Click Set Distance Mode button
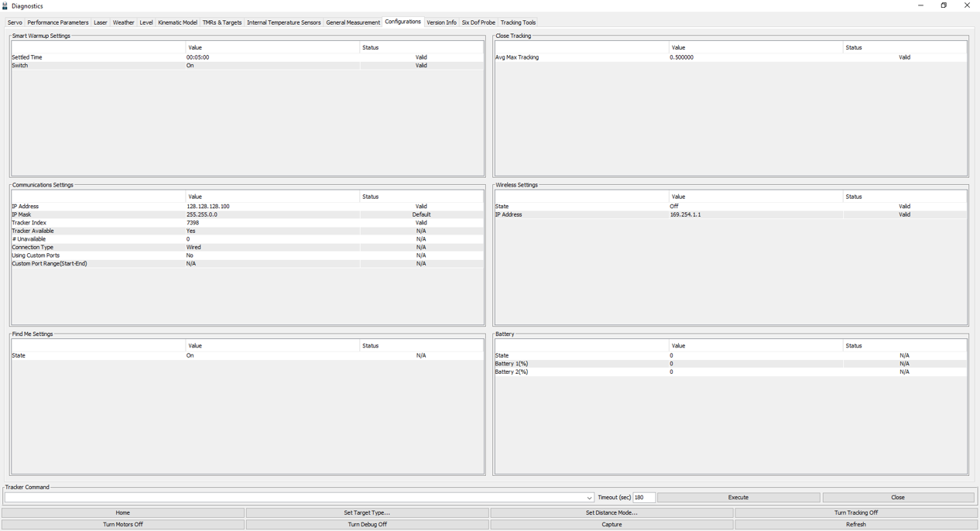 point(612,512)
